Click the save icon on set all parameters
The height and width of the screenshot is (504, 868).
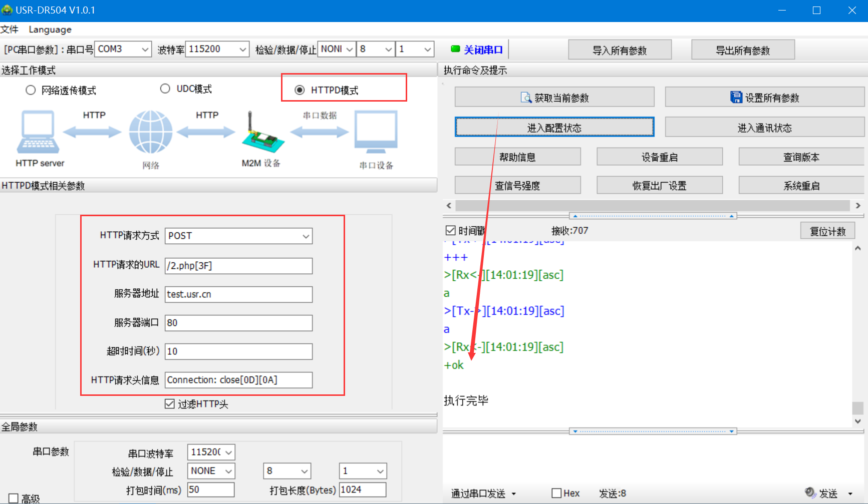tap(736, 98)
